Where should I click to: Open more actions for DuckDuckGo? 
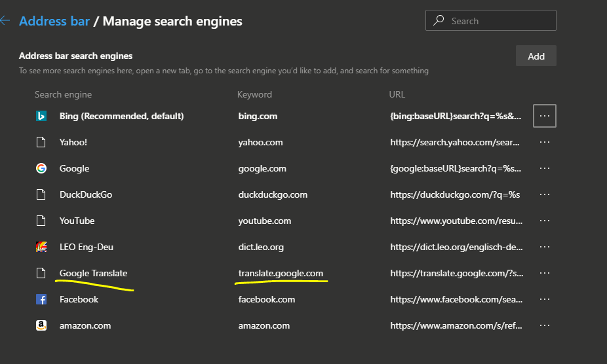click(545, 194)
